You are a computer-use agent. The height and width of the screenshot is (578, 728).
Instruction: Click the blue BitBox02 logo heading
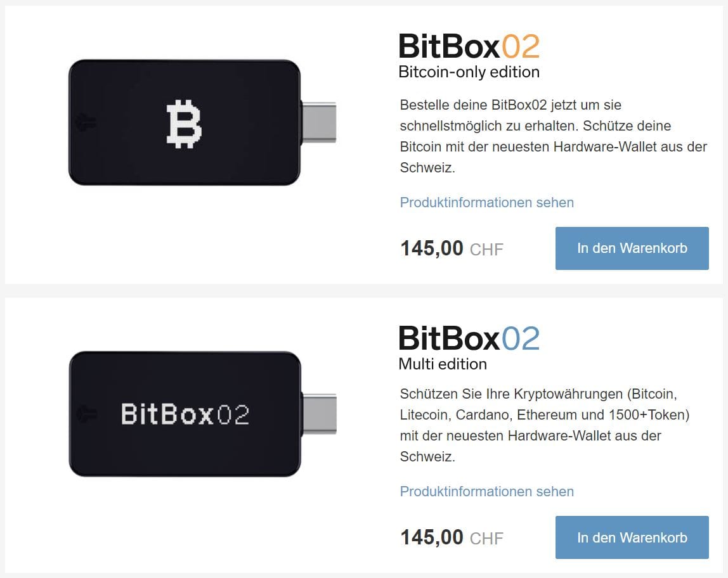click(469, 338)
